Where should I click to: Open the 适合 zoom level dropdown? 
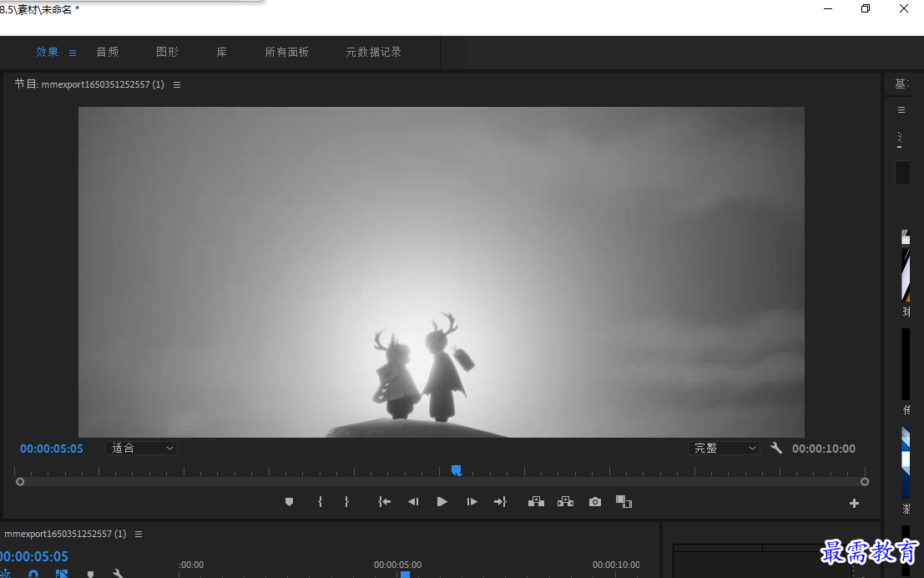(141, 449)
